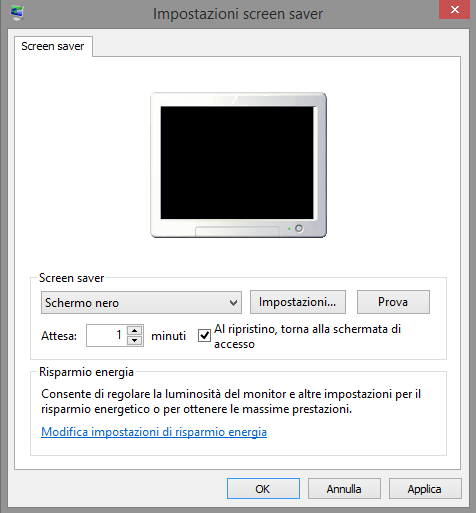Click the Prova preview button
476x513 pixels.
(393, 302)
